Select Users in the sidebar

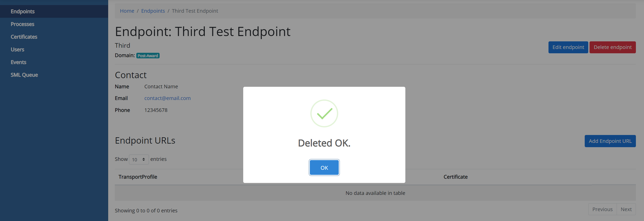[17, 49]
